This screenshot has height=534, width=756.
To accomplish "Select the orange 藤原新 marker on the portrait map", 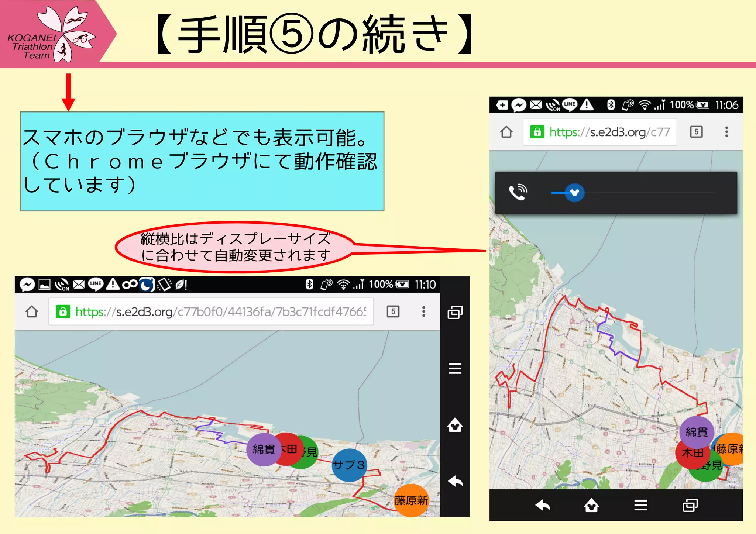I will [x=729, y=449].
